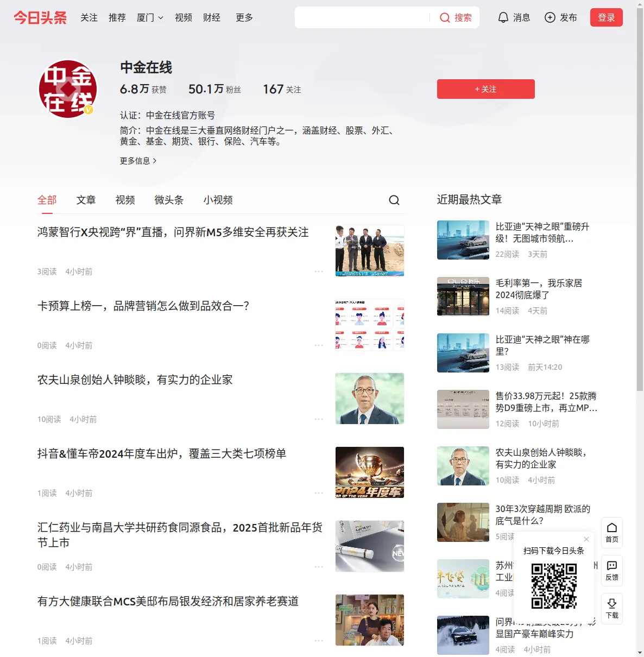Viewport: 644px width, 657px height.
Task: Click feed thumbnail of 钟睒睒 portrait
Action: click(x=370, y=399)
